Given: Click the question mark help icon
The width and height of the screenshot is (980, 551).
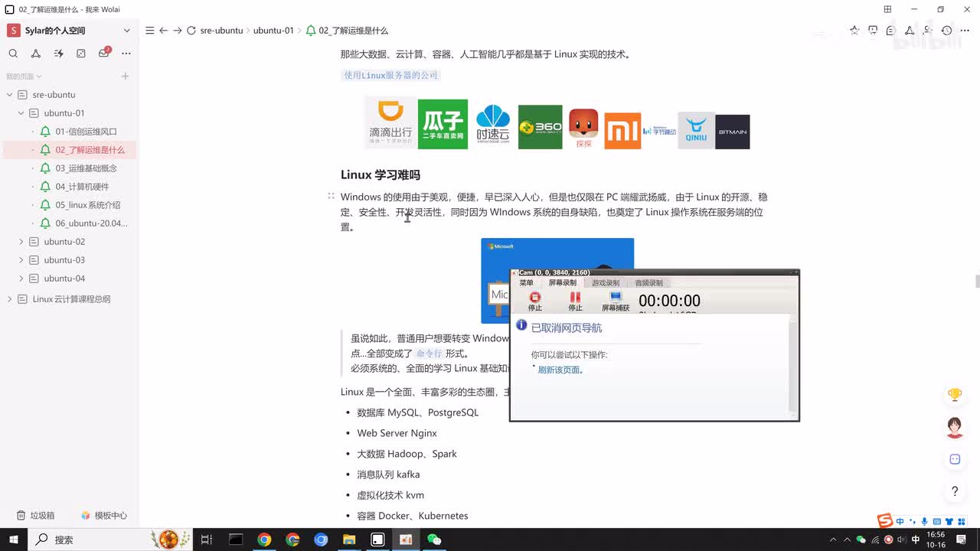Looking at the screenshot, I should click(955, 491).
